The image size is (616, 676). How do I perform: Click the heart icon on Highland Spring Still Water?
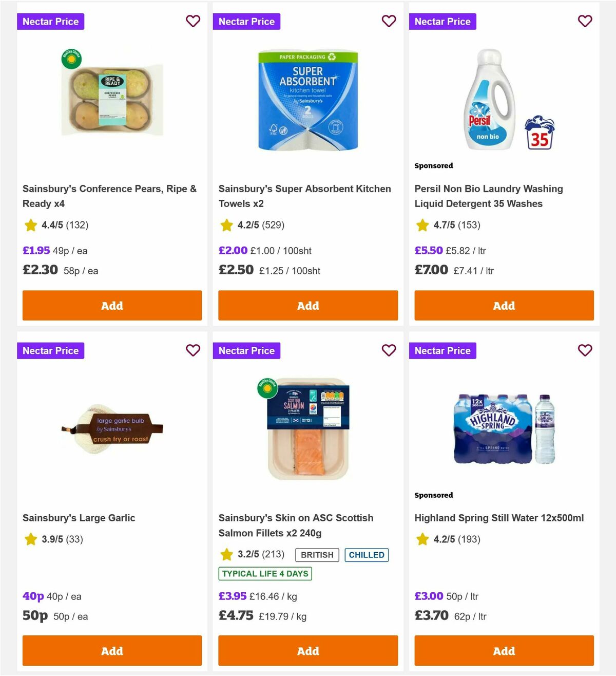(585, 350)
